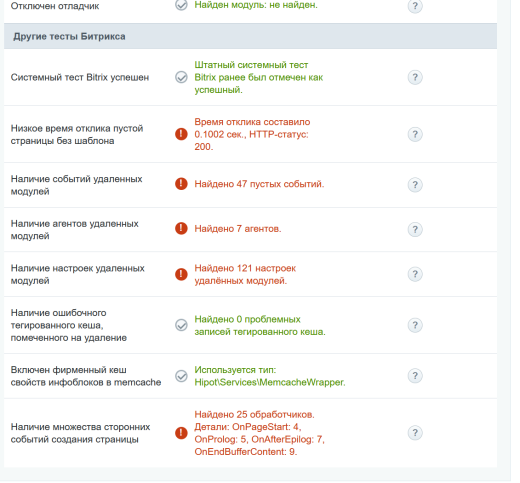Open help for 'Наличие настроек удаленных модулей'
This screenshot has height=483, width=520.
415,274
